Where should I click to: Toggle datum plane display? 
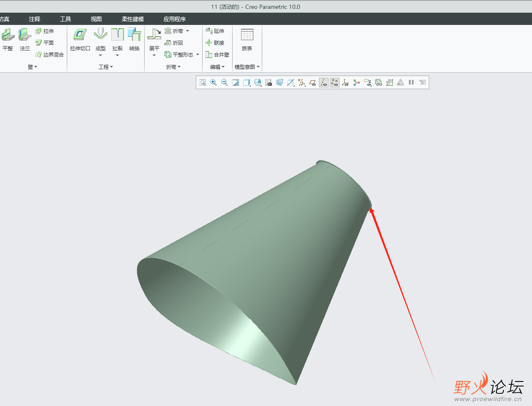[x=313, y=82]
